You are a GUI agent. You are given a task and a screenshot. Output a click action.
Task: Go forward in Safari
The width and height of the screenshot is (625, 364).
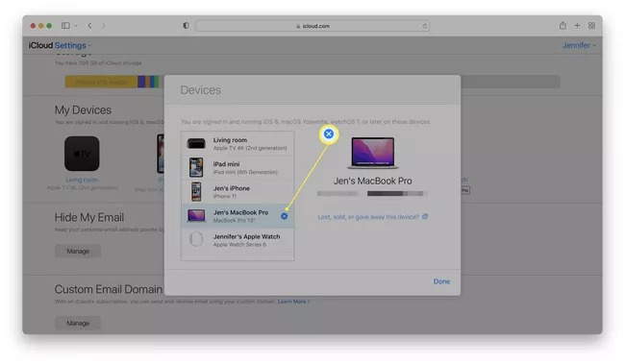(104, 26)
